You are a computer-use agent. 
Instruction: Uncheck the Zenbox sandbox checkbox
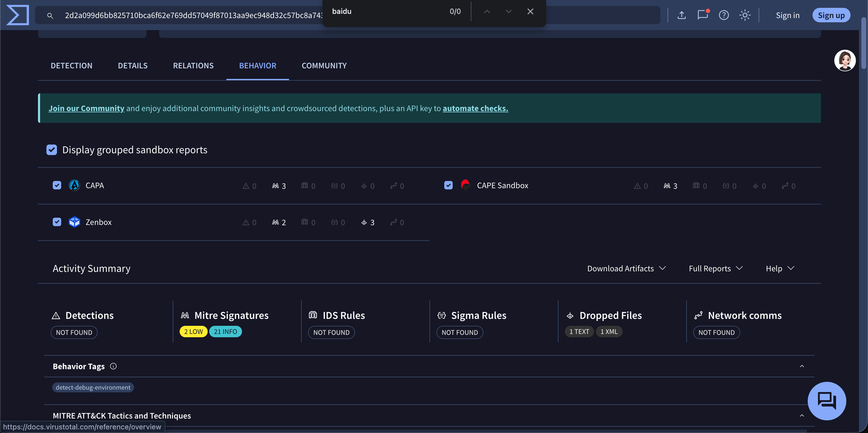pos(57,222)
